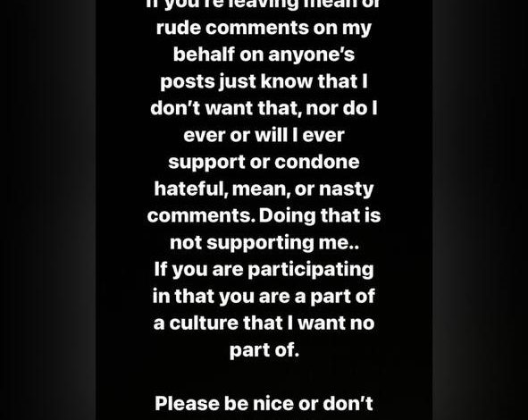This screenshot has width=528, height=420.
Task: Click the line "posts just know that I"
Action: point(264,82)
